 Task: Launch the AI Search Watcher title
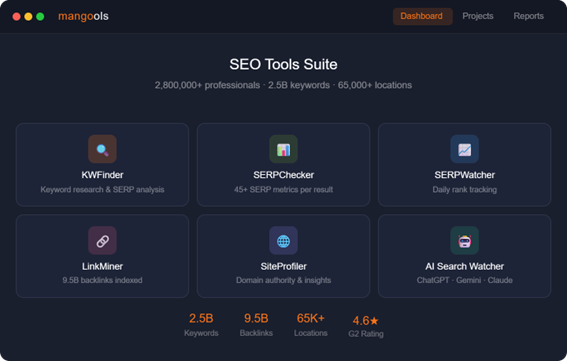pos(465,267)
